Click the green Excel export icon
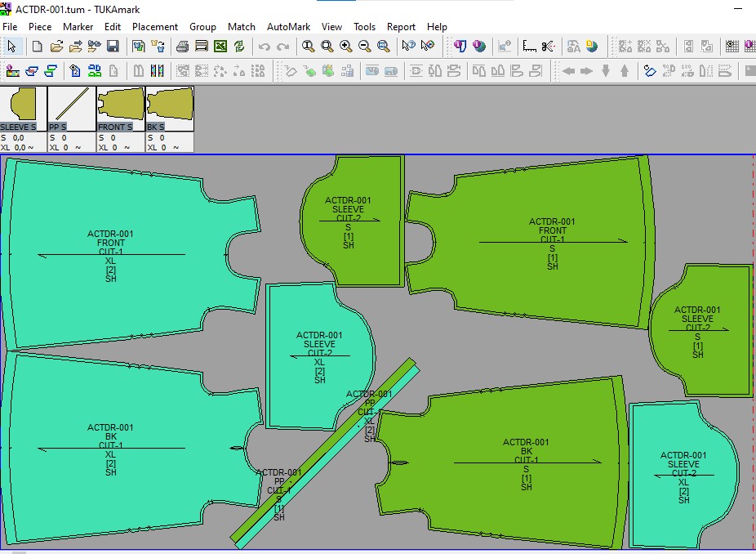The width and height of the screenshot is (756, 554). point(220,47)
